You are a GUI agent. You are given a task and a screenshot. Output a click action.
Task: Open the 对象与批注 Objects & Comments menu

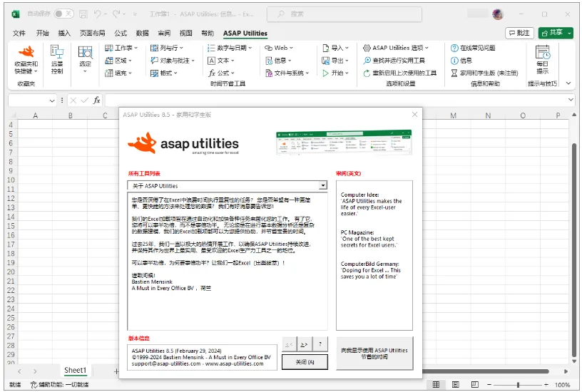click(173, 61)
